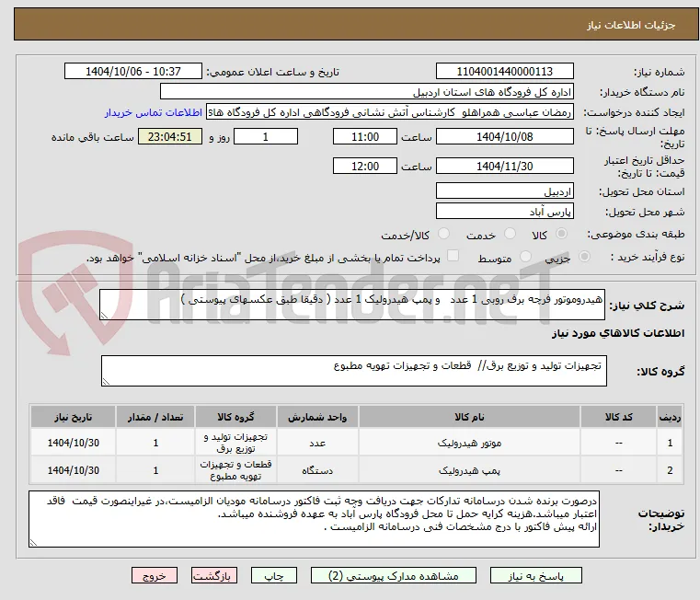Click the اطلاعات کالاهای مورد نیاز heading
The width and height of the screenshot is (700, 600).
[618, 333]
